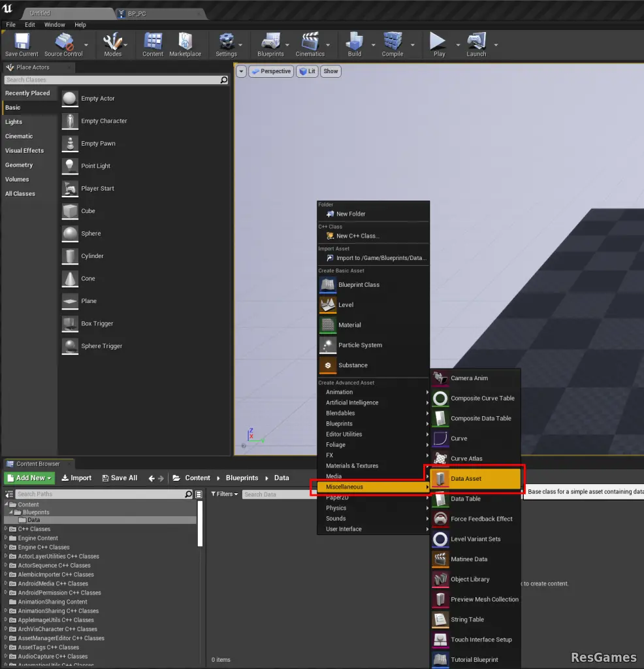Screen dimensions: 644x669
Task: Choose Level asset in context menu
Action: point(373,305)
